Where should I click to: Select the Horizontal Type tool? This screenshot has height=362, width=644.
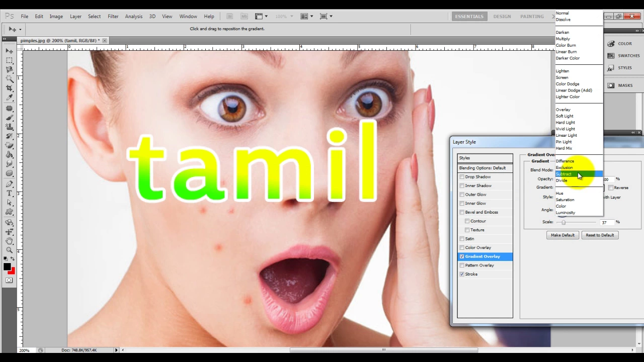(9, 193)
